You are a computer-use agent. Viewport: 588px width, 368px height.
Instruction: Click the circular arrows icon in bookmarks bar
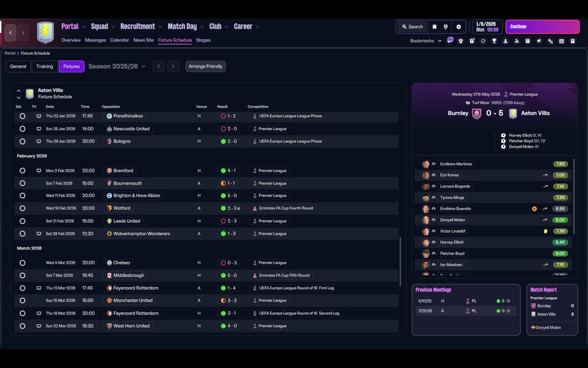[x=483, y=41]
